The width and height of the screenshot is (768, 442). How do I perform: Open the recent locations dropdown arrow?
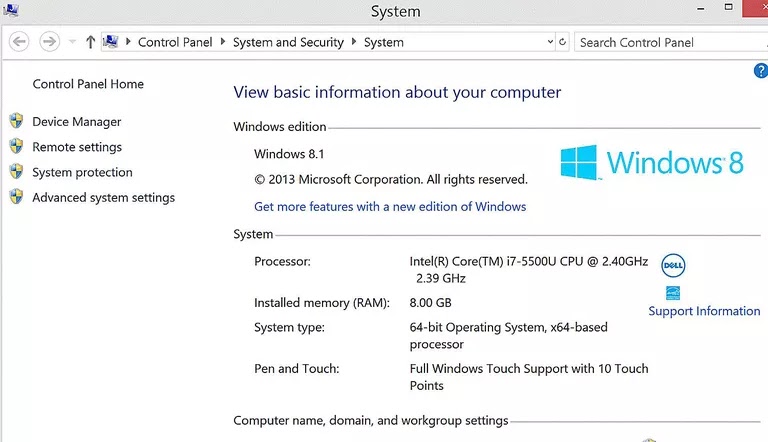coord(71,42)
